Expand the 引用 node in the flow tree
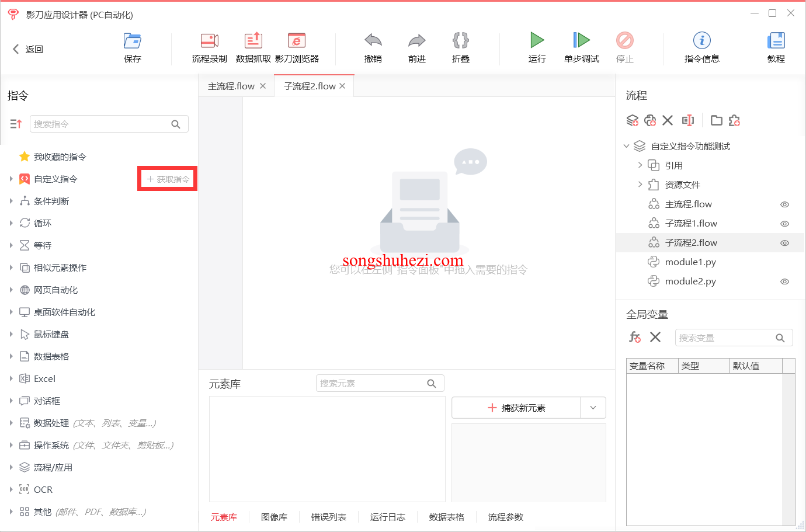Image resolution: width=806 pixels, height=532 pixels. click(640, 165)
